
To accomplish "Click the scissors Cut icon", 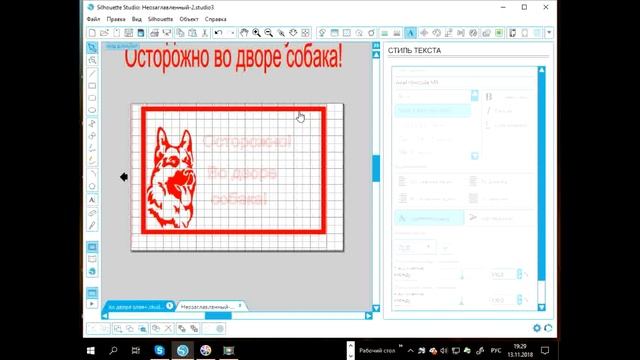I will point(205,33).
